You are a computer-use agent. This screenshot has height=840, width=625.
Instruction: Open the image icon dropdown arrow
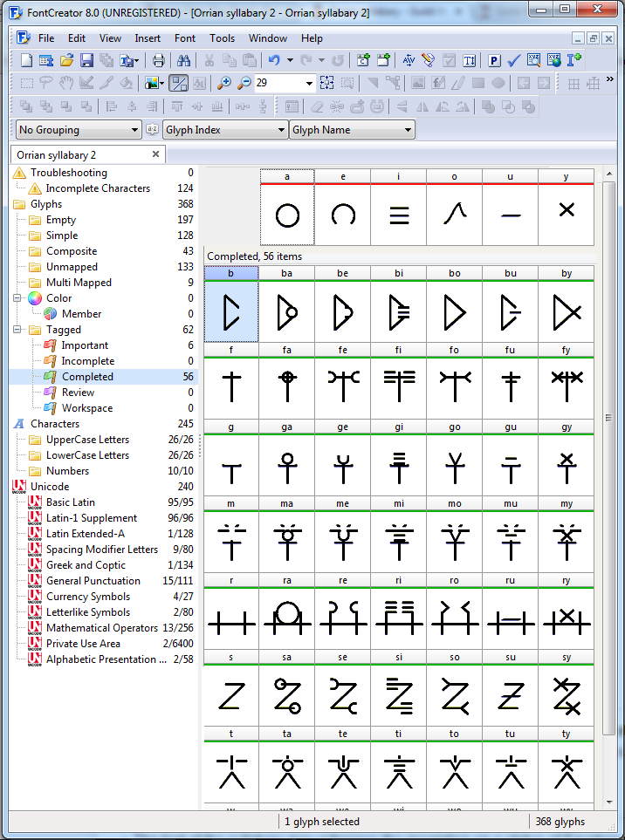point(161,83)
